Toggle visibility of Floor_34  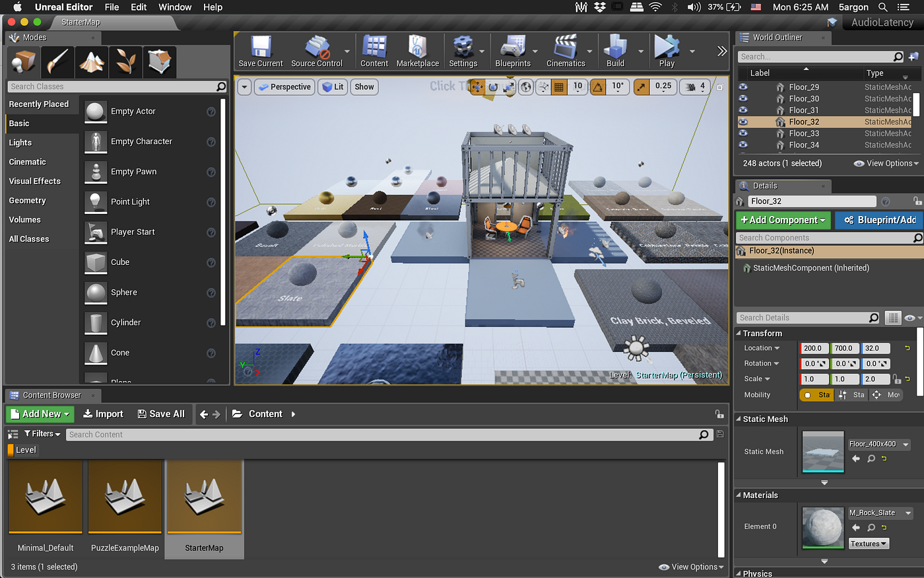(743, 145)
